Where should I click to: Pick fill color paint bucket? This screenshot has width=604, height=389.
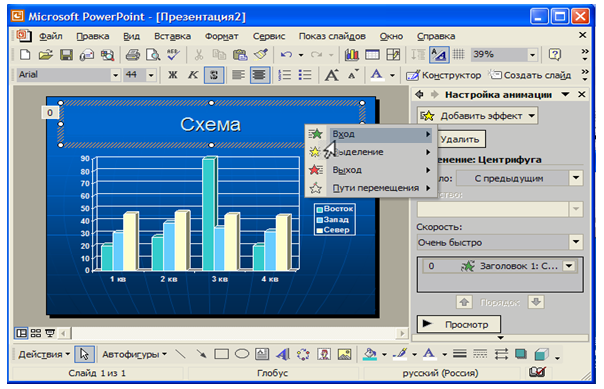point(370,354)
